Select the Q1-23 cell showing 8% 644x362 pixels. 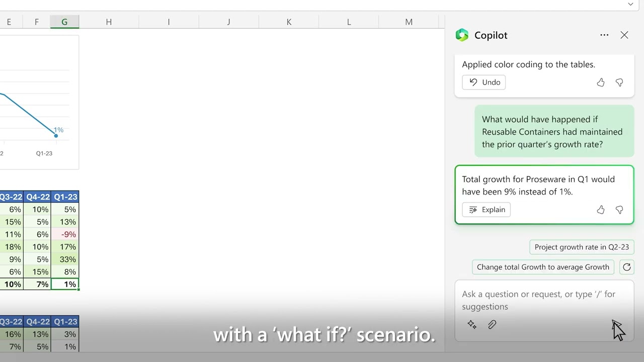click(x=65, y=272)
